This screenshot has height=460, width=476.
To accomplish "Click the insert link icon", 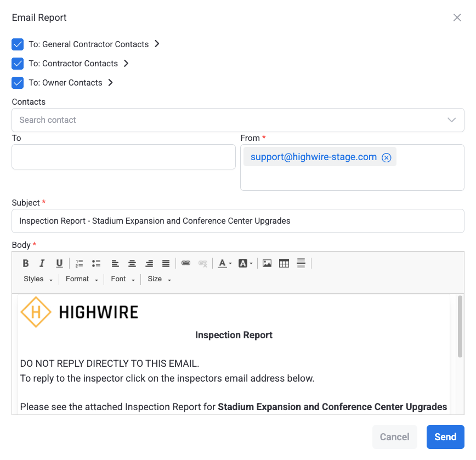I will [x=186, y=263].
